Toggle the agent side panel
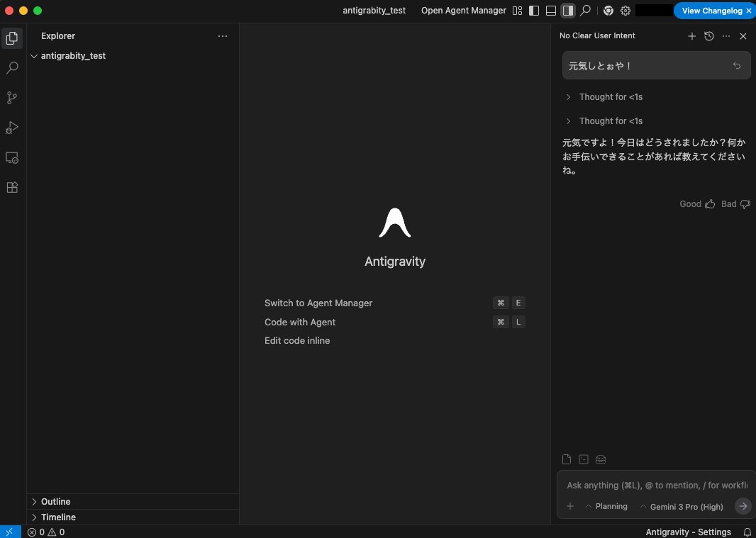The width and height of the screenshot is (756, 538). [568, 11]
